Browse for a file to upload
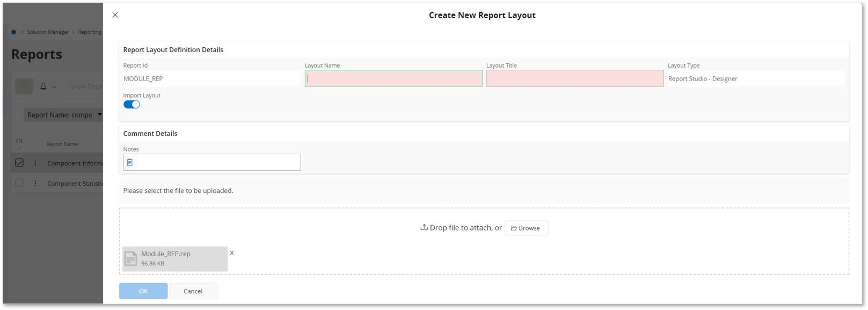 pyautogui.click(x=526, y=228)
